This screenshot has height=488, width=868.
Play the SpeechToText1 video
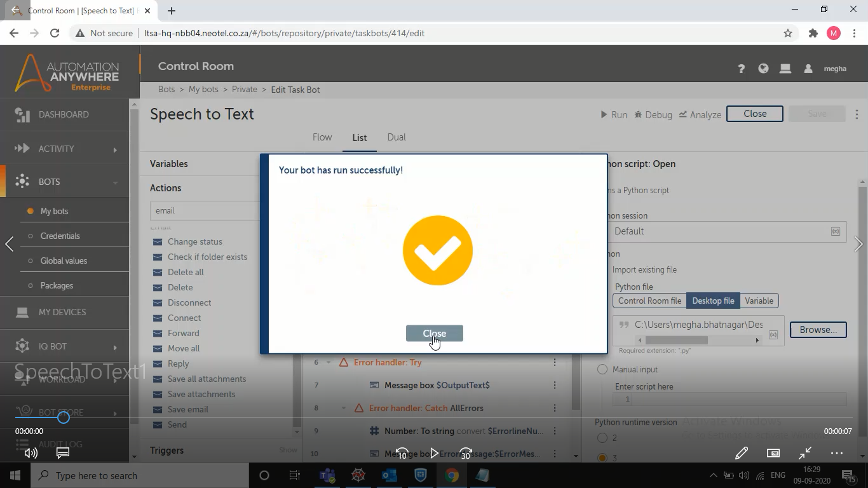(434, 453)
